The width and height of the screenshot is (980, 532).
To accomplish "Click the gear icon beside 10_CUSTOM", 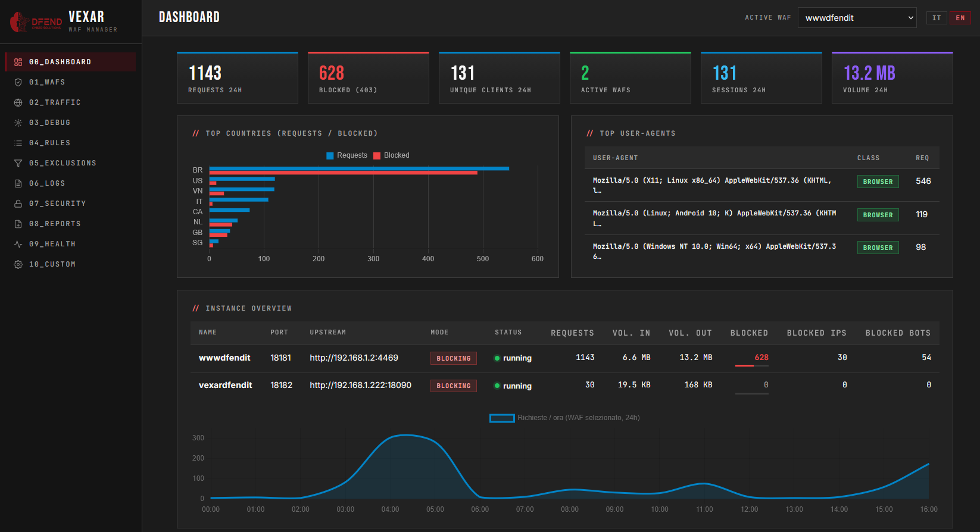I will click(x=18, y=264).
